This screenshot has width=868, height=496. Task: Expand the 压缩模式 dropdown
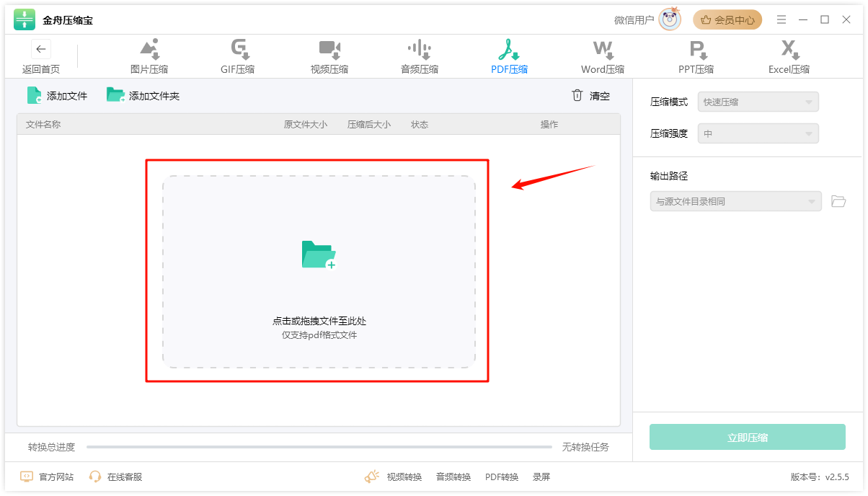point(758,102)
